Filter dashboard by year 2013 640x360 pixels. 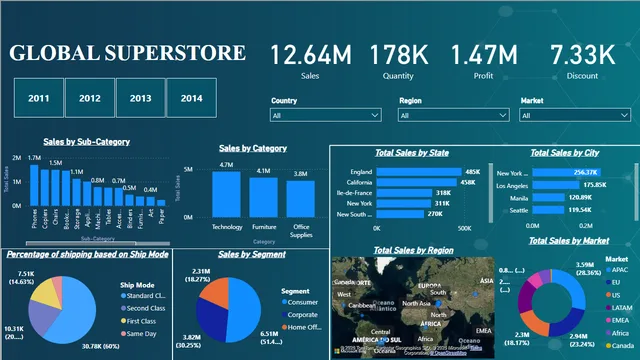[140, 98]
